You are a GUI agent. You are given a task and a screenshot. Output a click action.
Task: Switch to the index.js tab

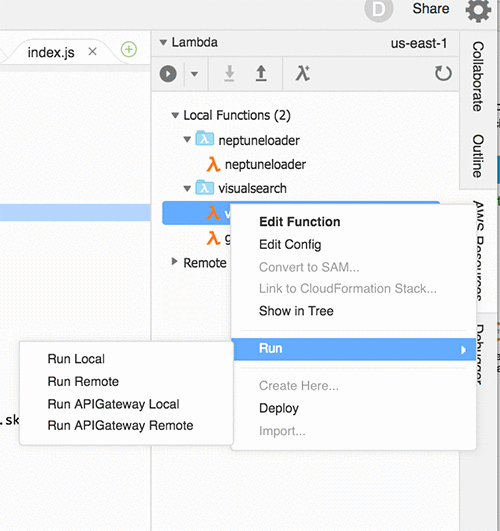(51, 52)
